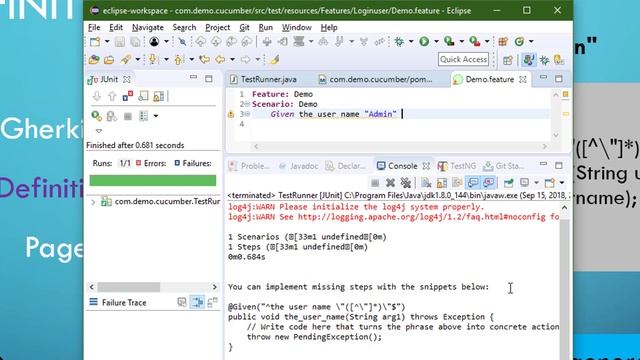Open the File menu
Image resolution: width=640 pixels, height=360 pixels.
pyautogui.click(x=94, y=27)
